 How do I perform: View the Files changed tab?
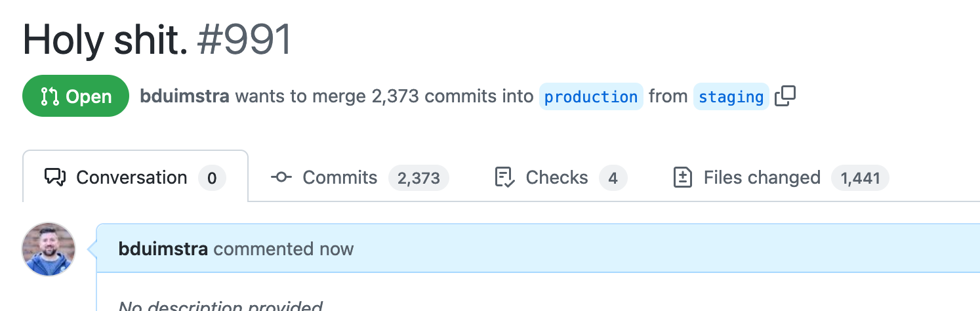click(781, 177)
